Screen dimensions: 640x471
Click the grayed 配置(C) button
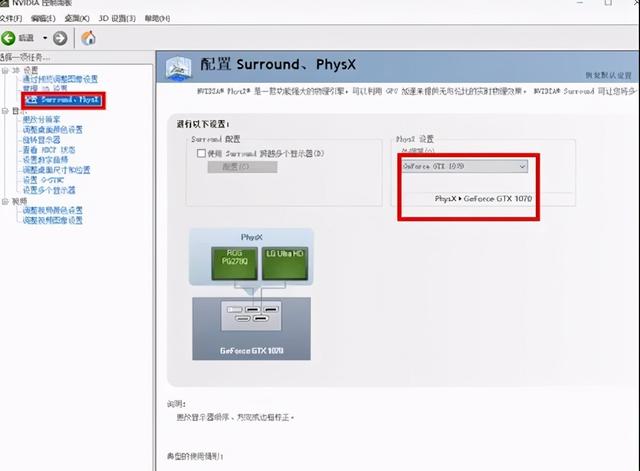pyautogui.click(x=242, y=167)
